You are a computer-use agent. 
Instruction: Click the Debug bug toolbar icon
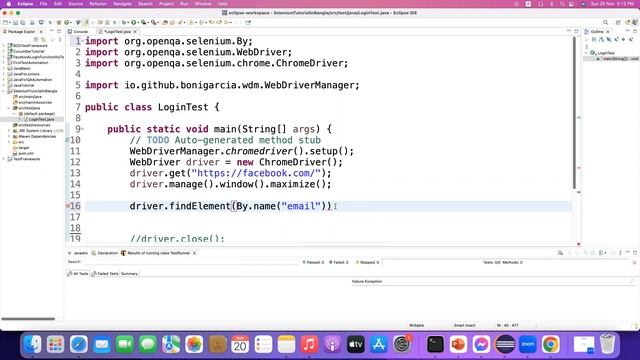pyautogui.click(x=124, y=22)
